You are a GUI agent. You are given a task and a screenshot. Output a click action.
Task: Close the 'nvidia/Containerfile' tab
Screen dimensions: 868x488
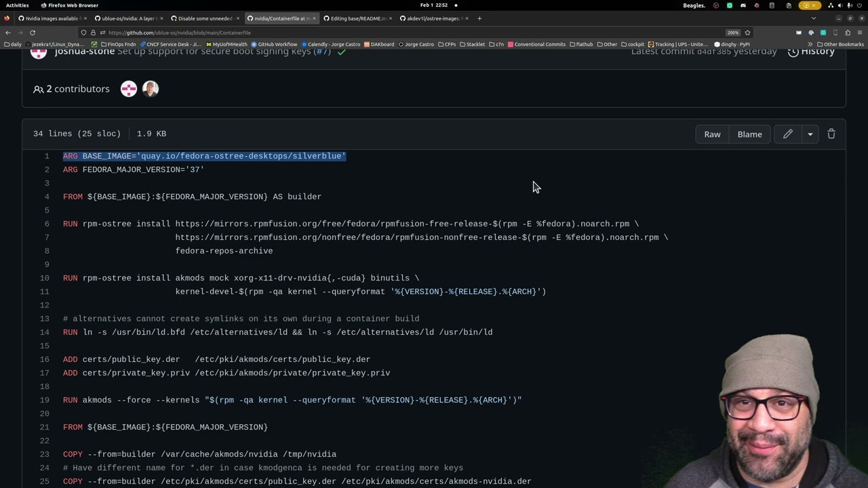pos(314,18)
